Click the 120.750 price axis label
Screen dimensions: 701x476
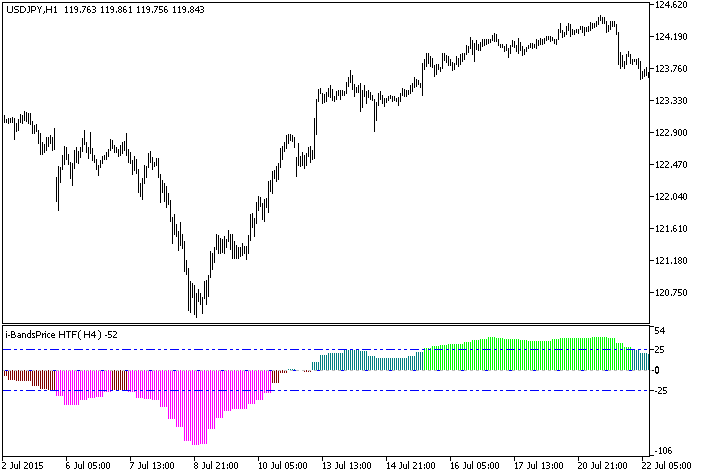[x=673, y=293]
